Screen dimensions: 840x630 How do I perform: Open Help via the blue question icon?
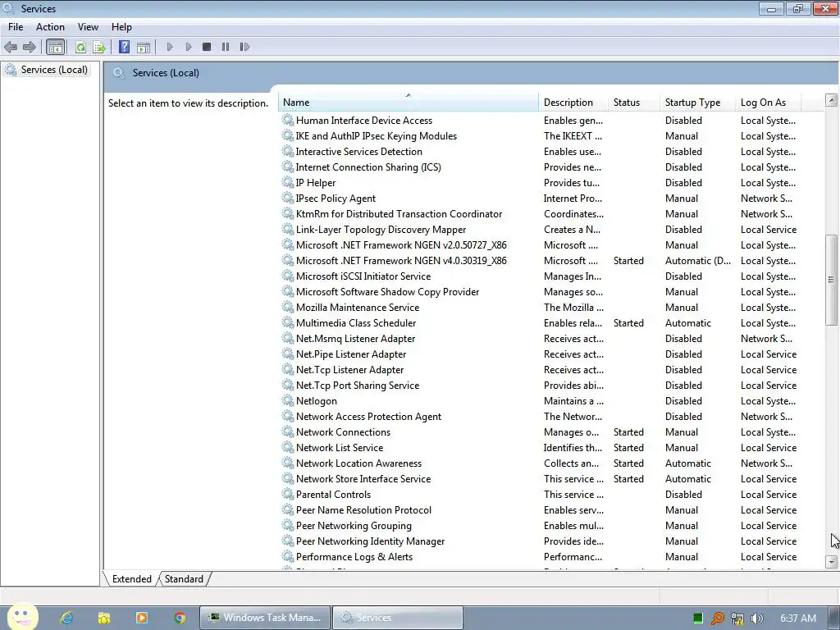point(124,47)
